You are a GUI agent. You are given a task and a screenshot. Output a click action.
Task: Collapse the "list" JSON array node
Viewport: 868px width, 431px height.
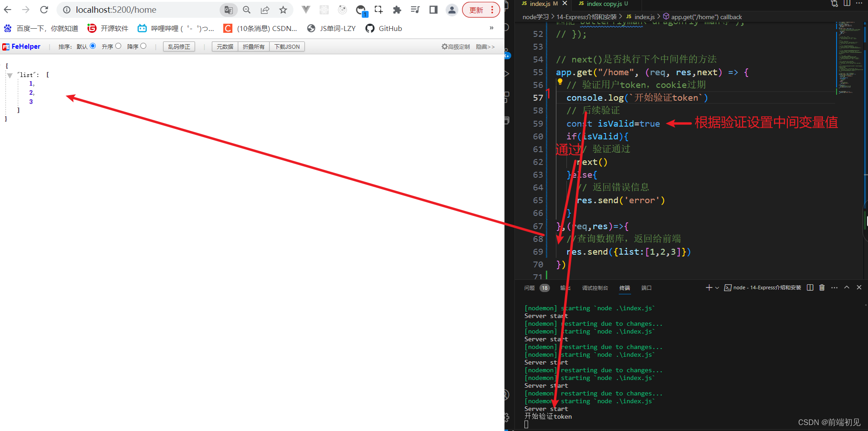point(10,75)
